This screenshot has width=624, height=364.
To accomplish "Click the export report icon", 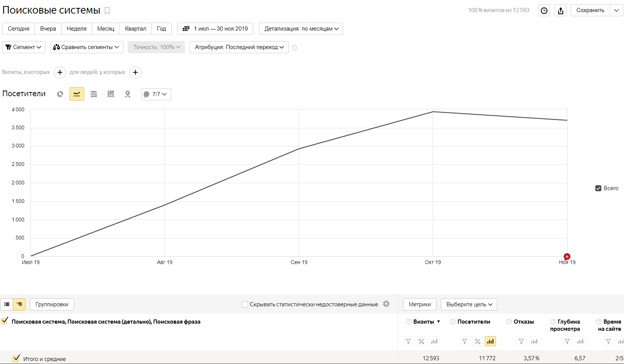I will (561, 11).
